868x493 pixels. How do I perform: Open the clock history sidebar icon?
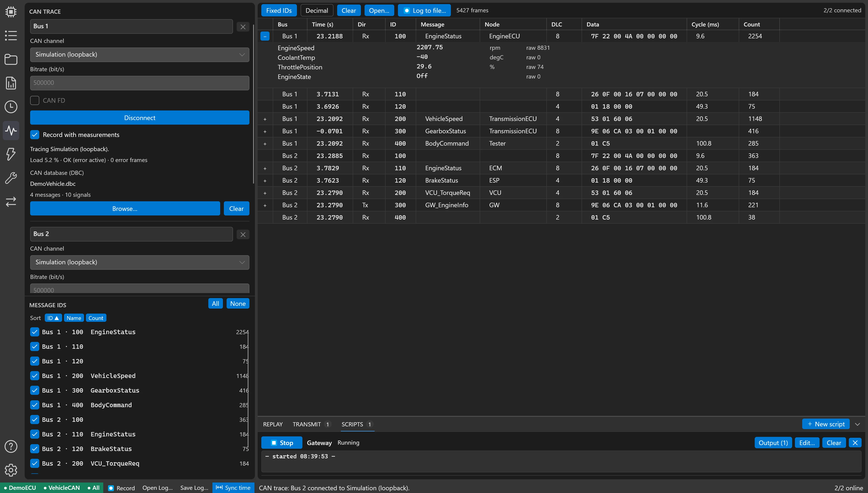click(11, 107)
